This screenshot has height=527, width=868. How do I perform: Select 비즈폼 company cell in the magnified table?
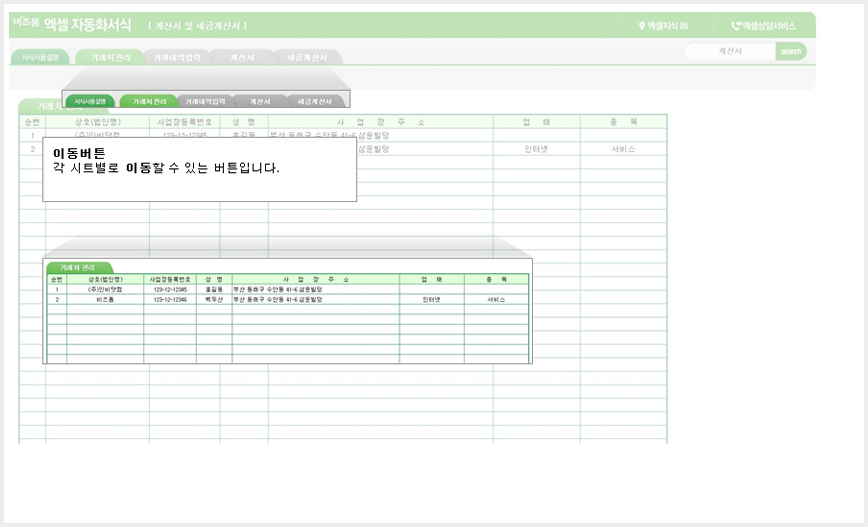pyautogui.click(x=105, y=299)
